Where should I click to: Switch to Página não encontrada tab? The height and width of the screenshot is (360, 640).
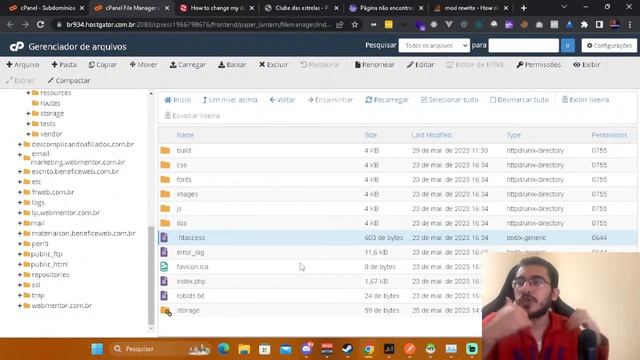pos(386,8)
